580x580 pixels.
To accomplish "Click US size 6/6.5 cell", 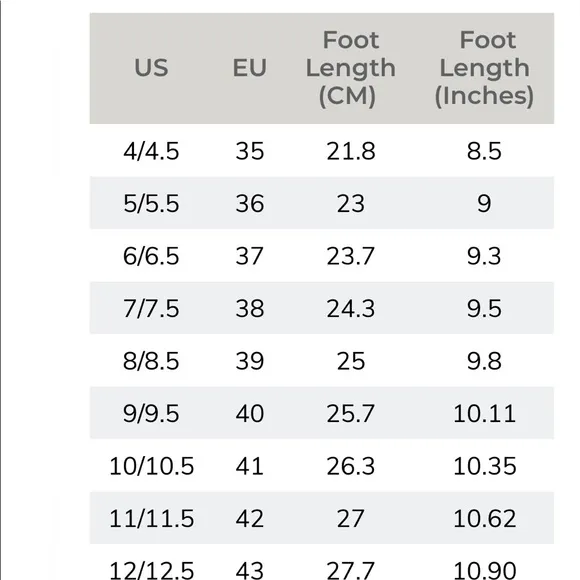I will (151, 256).
